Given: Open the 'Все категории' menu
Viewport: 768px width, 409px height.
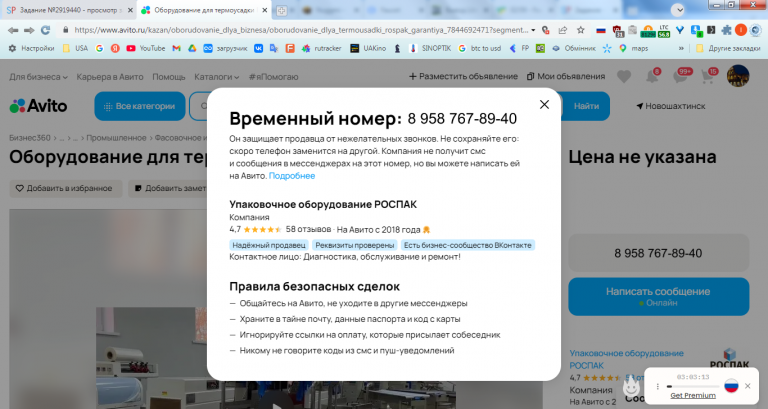Looking at the screenshot, I should point(140,106).
